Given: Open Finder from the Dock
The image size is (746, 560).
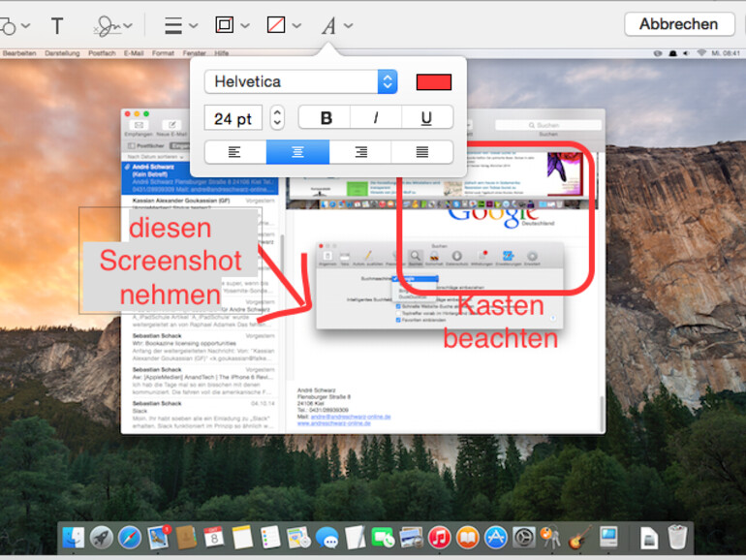Looking at the screenshot, I should pos(73,538).
